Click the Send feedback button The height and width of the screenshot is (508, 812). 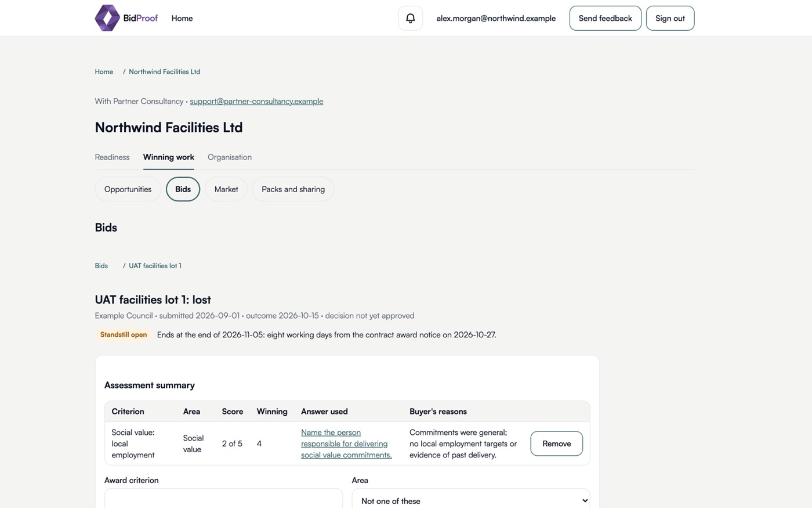pyautogui.click(x=605, y=18)
